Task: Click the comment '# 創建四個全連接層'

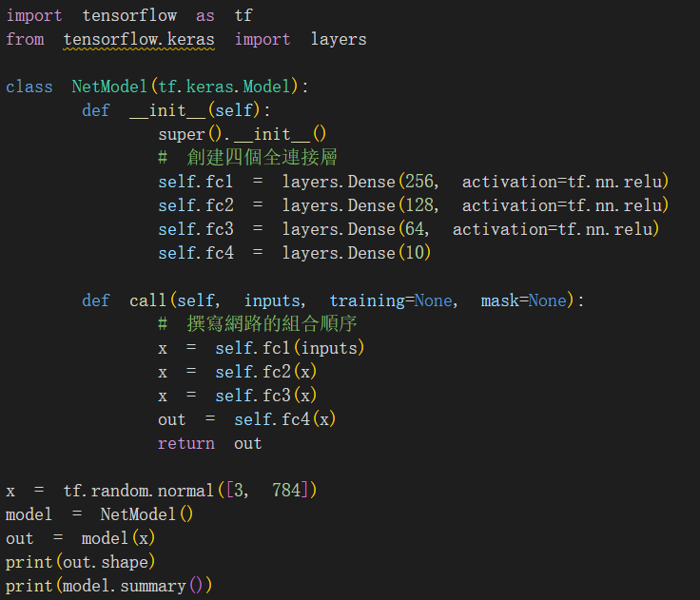Action: coord(248,158)
